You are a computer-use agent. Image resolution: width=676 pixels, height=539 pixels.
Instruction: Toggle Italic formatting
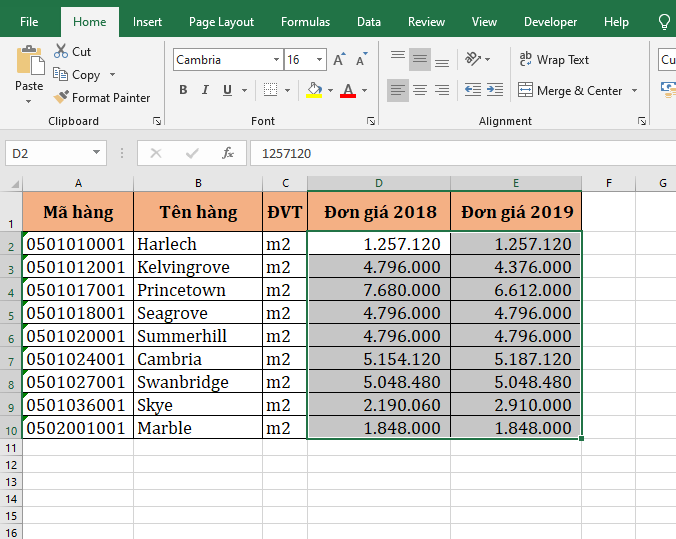click(205, 91)
